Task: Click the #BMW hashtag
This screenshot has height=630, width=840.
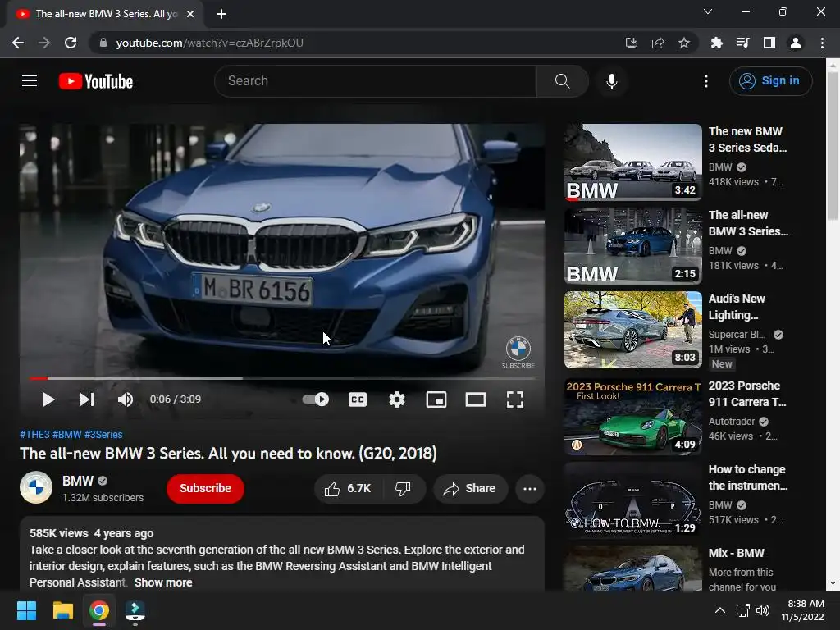Action: tap(67, 435)
